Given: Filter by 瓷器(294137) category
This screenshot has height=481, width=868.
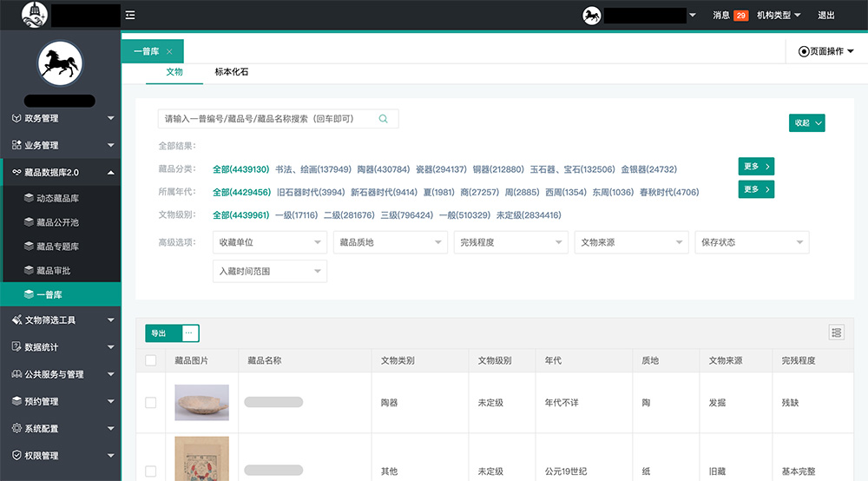Looking at the screenshot, I should pyautogui.click(x=441, y=169).
